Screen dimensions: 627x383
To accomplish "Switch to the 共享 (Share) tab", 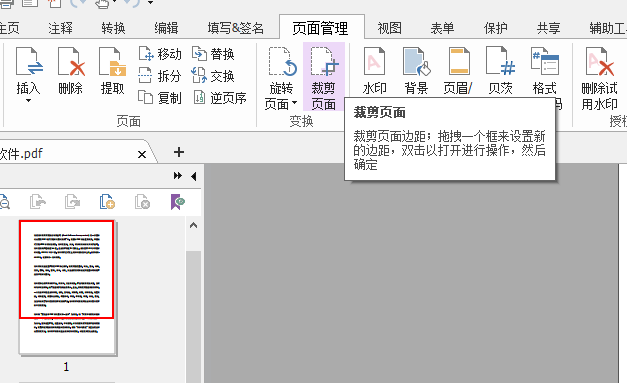I will click(x=548, y=28).
